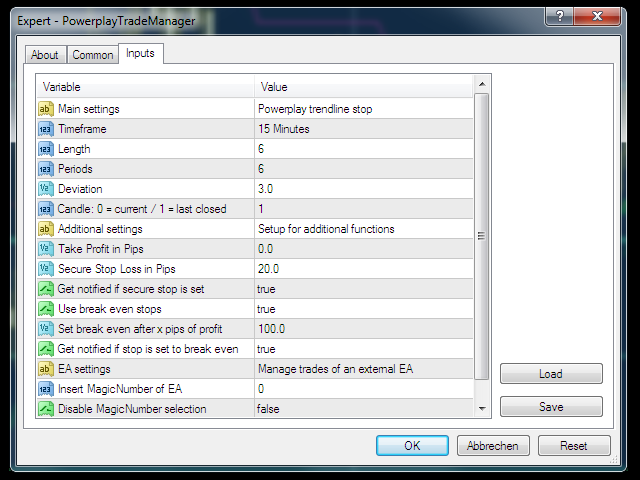Switch to the About tab
The width and height of the screenshot is (640, 480).
pos(45,55)
